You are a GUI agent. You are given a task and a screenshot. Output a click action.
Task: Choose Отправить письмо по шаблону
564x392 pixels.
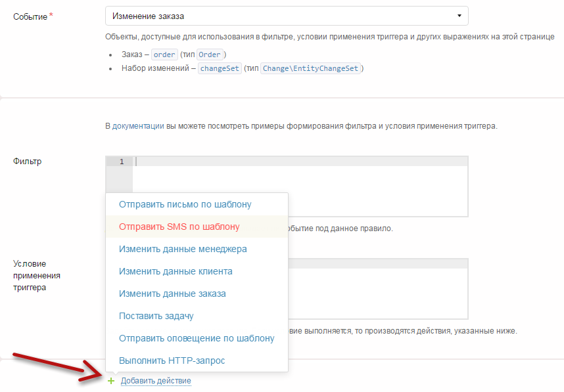tap(185, 204)
